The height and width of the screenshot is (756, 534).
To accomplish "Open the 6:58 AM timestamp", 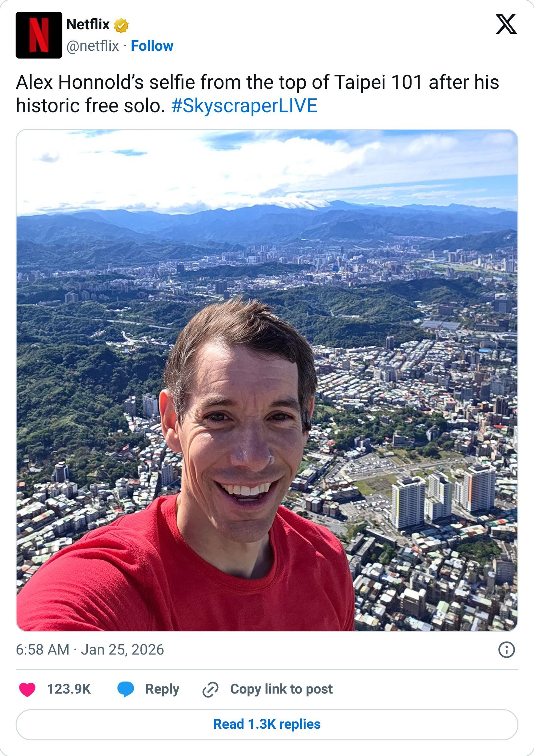I will click(x=43, y=650).
